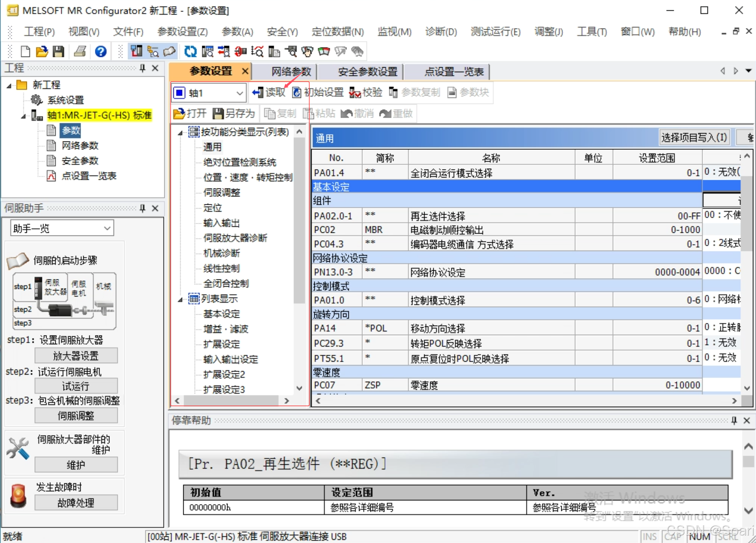Click the Save floppy disk icon
The image size is (756, 543).
(x=58, y=51)
